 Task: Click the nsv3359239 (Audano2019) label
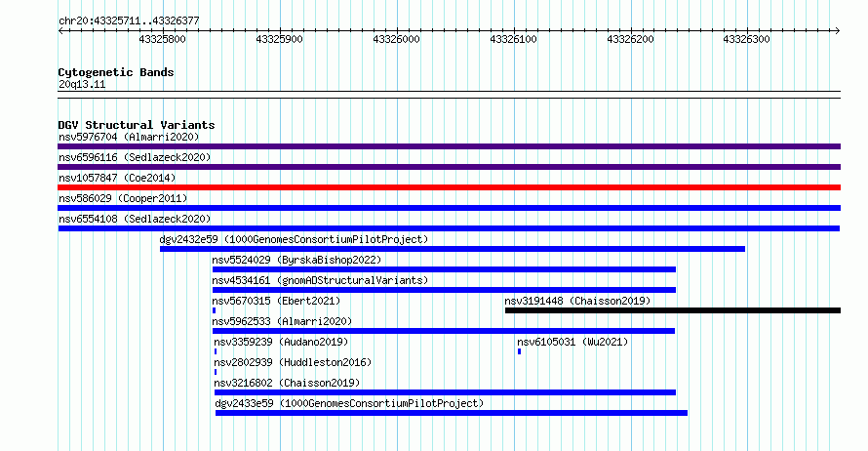point(281,342)
